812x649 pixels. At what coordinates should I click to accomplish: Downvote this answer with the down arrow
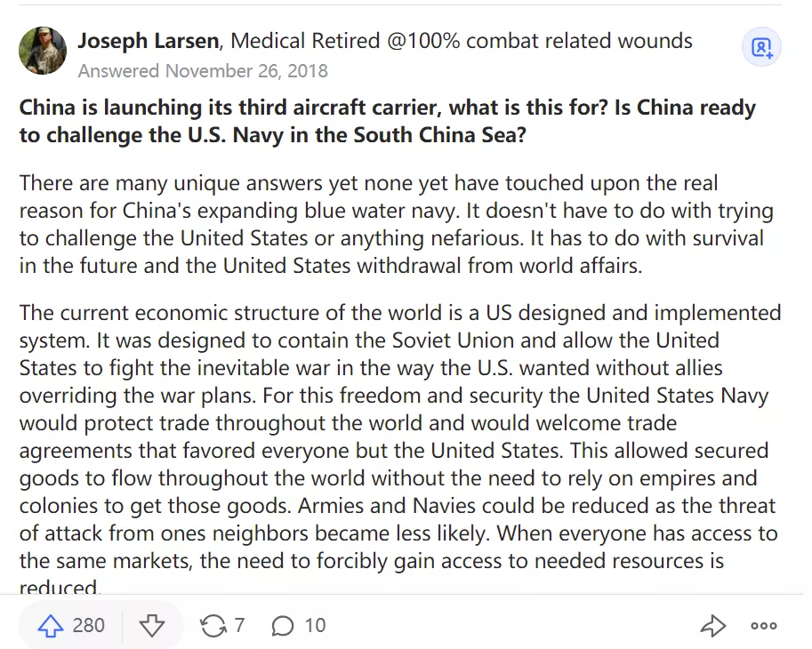tap(152, 626)
